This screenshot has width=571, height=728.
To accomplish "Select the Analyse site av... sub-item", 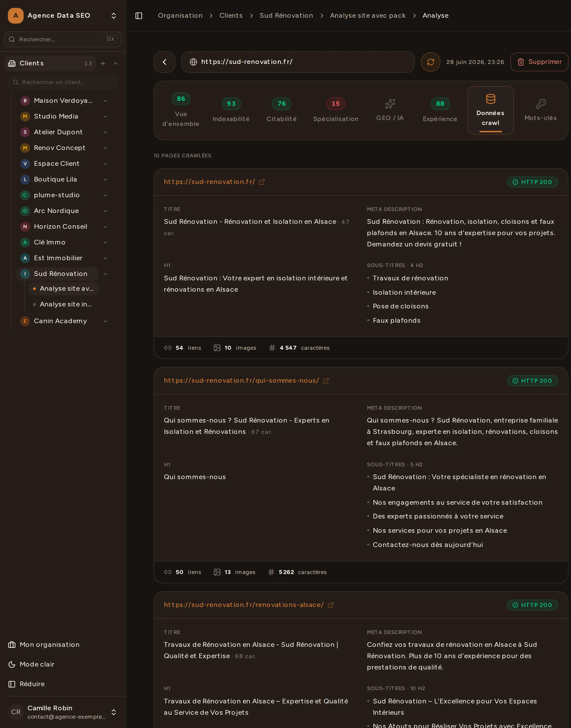I will [63, 289].
